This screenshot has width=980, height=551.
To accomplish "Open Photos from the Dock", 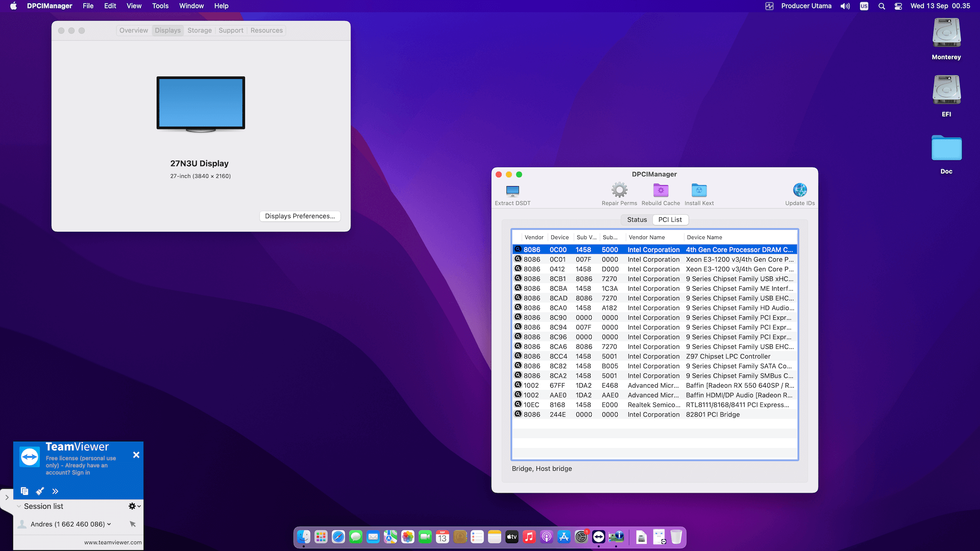I will tap(408, 537).
